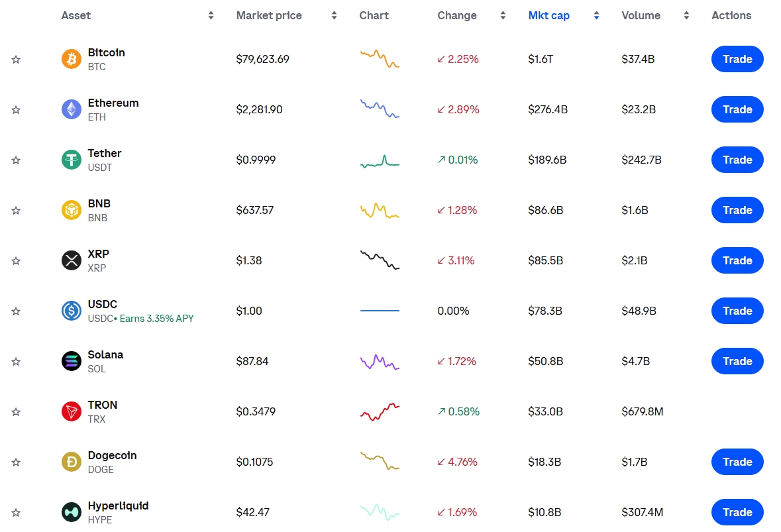Toggle the USDC favorite star
The image size is (781, 532).
[x=16, y=311]
